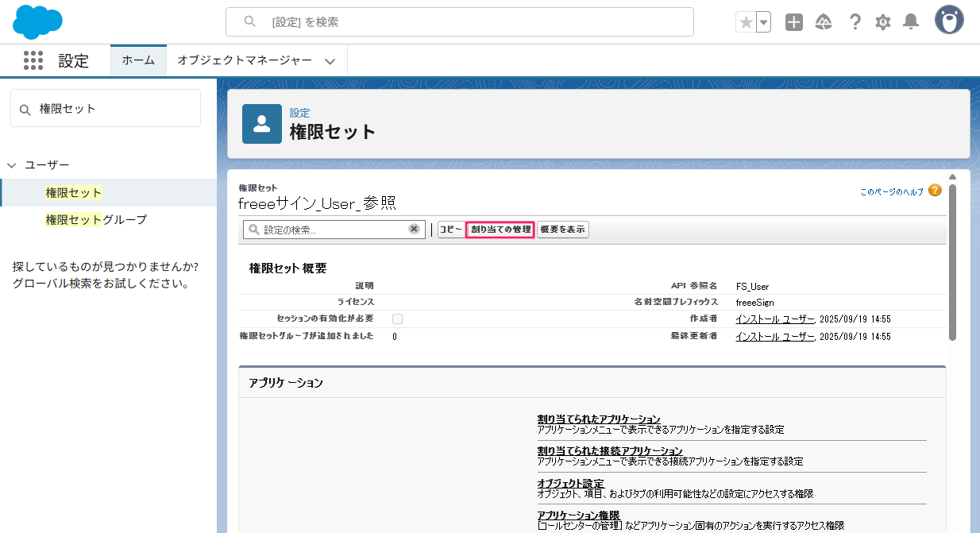980x533 pixels.
Task: Click the 概要を表示 button
Action: 563,230
